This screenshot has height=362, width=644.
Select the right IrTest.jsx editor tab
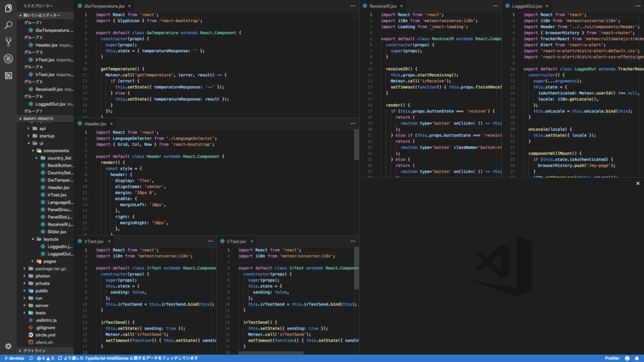(236, 241)
